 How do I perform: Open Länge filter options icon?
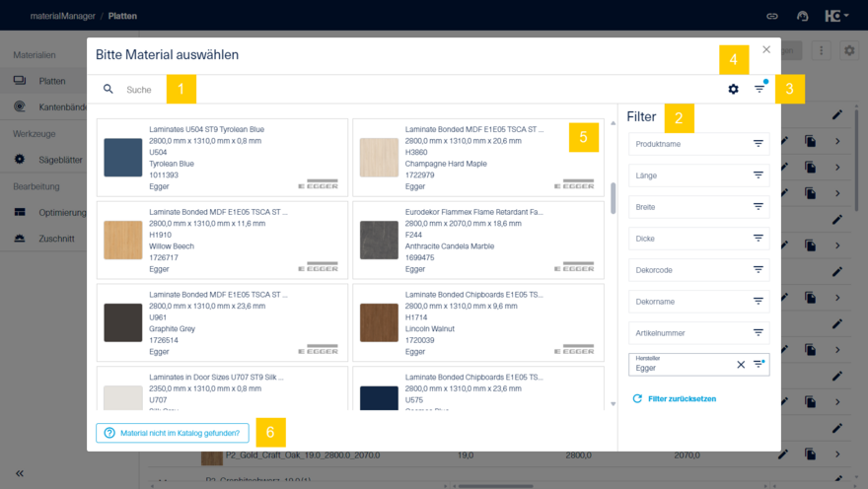point(758,175)
